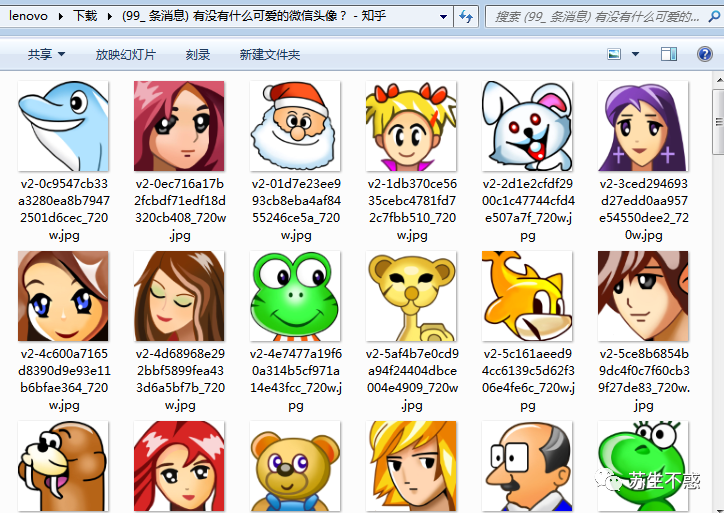
Task: Select the white rabbit avatar thumbnail
Action: (527, 126)
